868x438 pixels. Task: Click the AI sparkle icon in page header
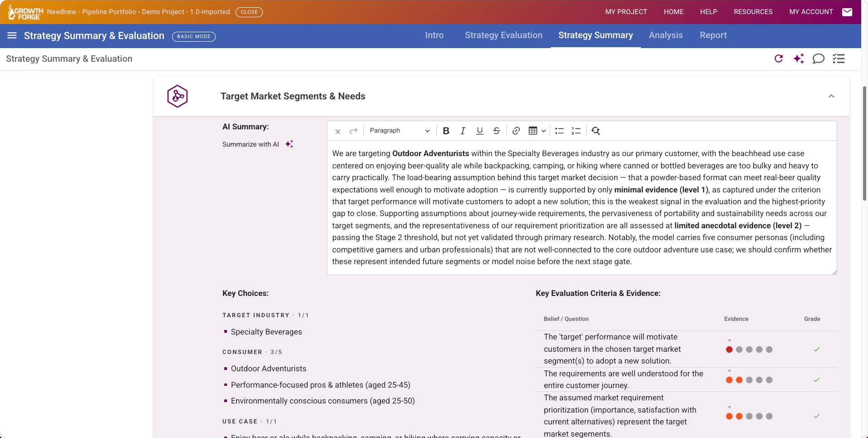799,59
